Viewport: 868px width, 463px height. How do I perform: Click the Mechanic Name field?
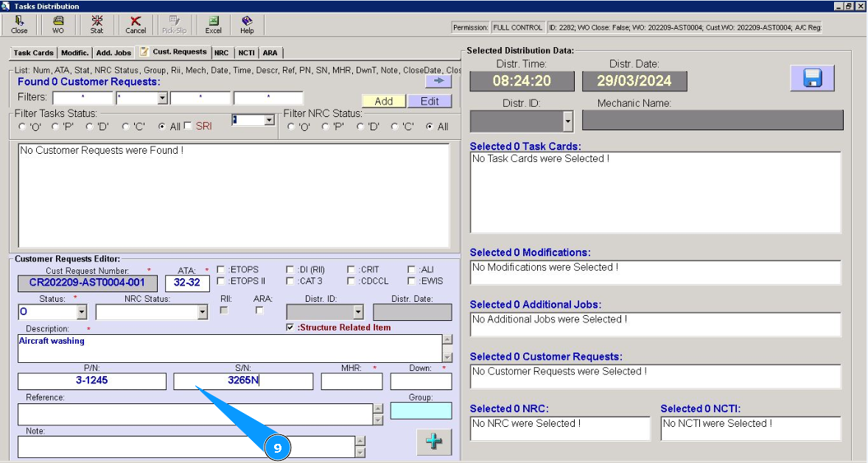click(x=713, y=120)
